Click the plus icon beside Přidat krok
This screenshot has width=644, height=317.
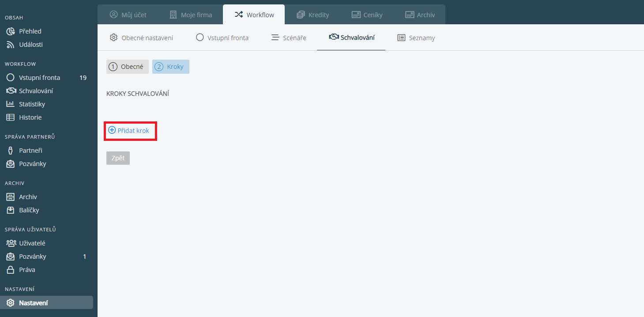(x=112, y=130)
